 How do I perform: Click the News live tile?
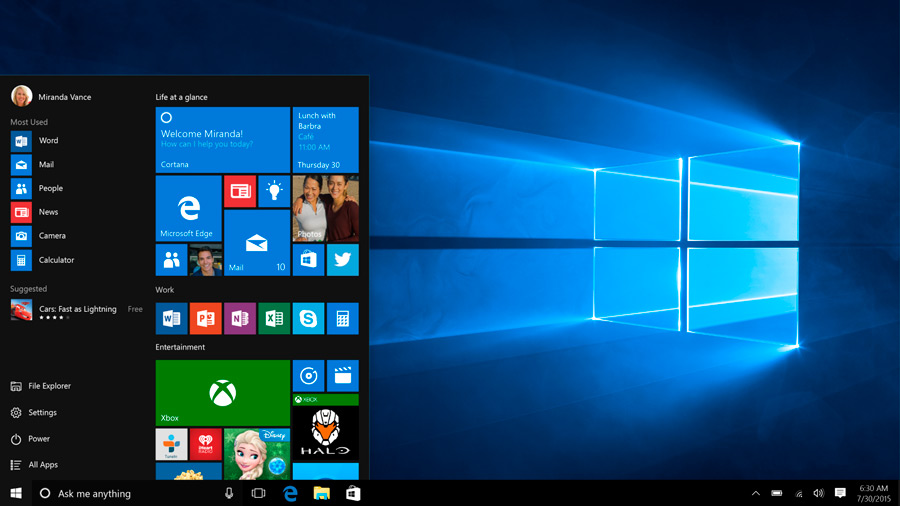point(240,191)
